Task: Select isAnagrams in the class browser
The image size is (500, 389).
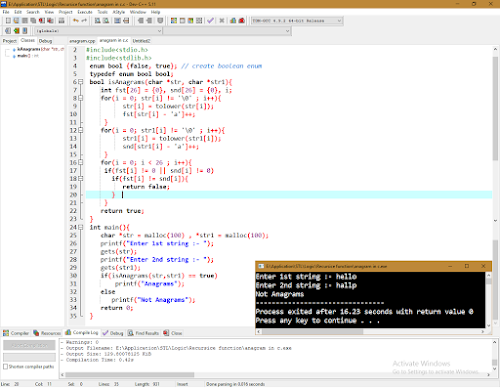Action: coord(28,49)
